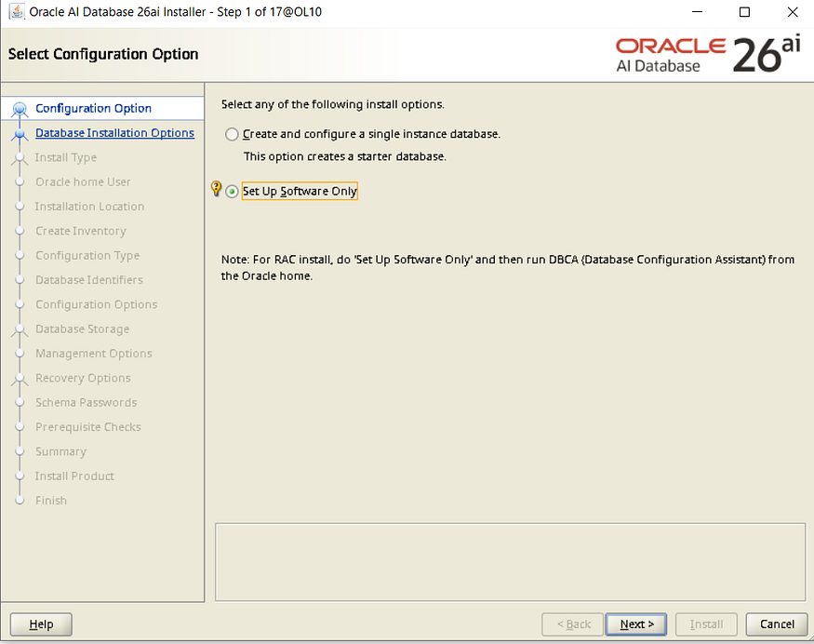Select Configuration Option step in sidebar
Image resolution: width=814 pixels, height=644 pixels.
click(x=93, y=109)
